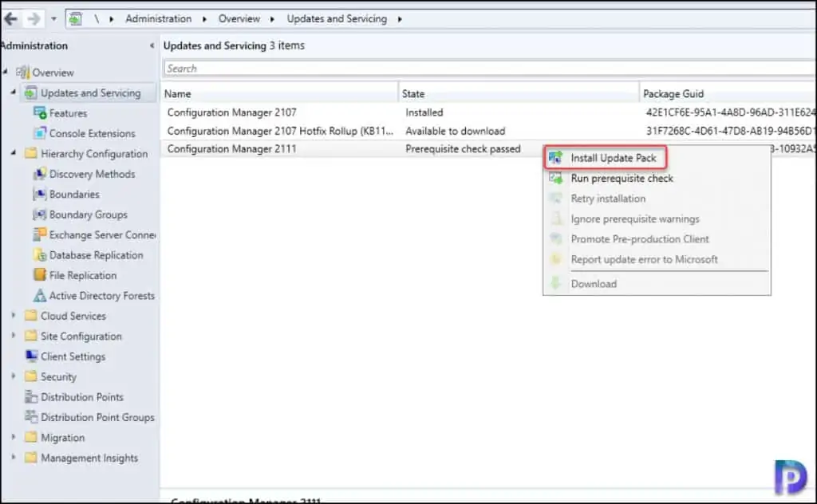Click the console root icon in breadcrumb

click(76, 19)
